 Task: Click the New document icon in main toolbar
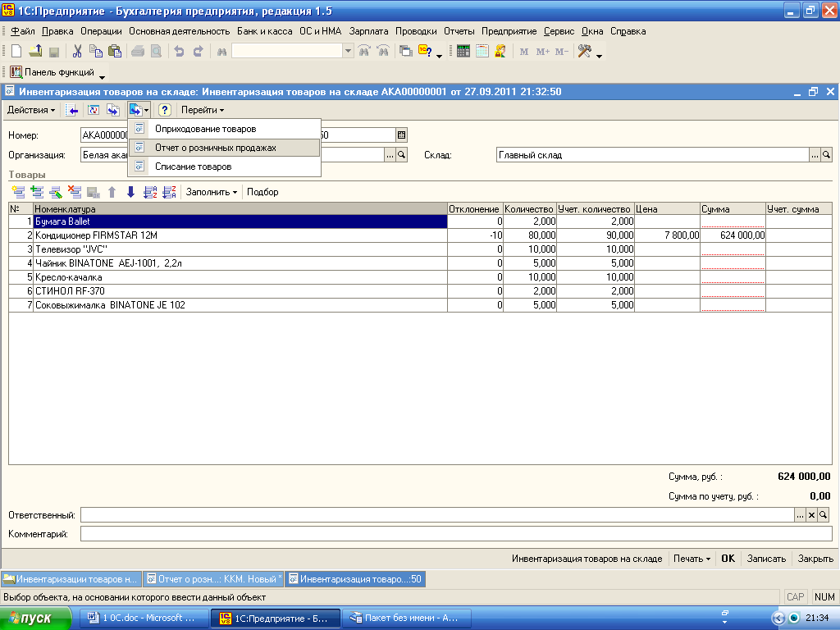(16, 52)
